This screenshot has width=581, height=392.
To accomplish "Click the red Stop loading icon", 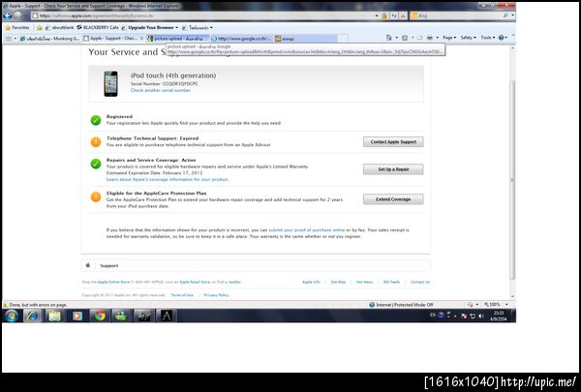I will tap(403, 15).
